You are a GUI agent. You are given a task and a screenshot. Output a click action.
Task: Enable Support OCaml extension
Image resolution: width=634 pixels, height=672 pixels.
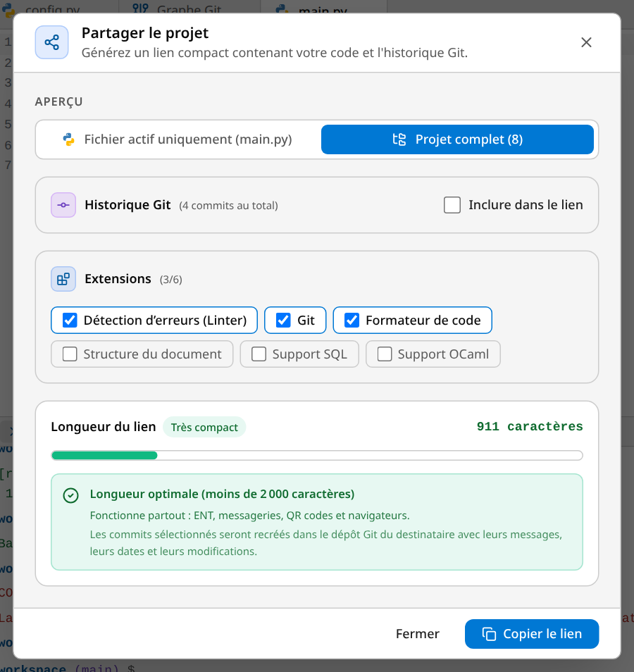385,354
